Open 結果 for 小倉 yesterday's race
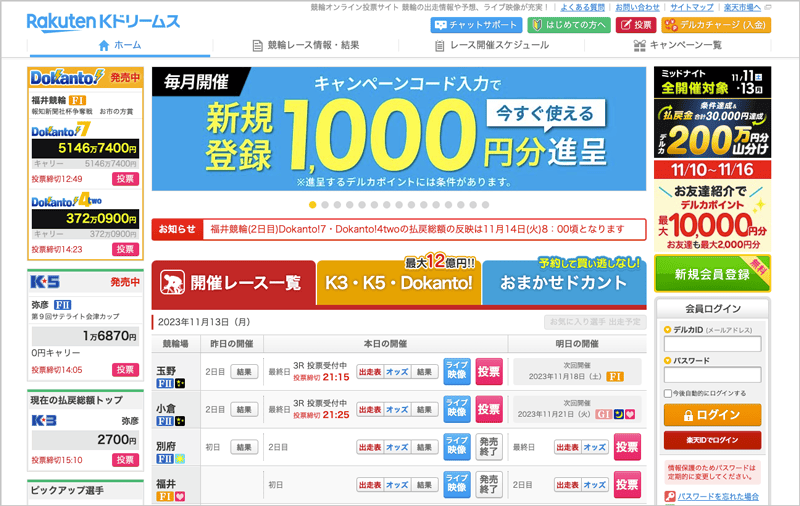The image size is (800, 506). 244,410
